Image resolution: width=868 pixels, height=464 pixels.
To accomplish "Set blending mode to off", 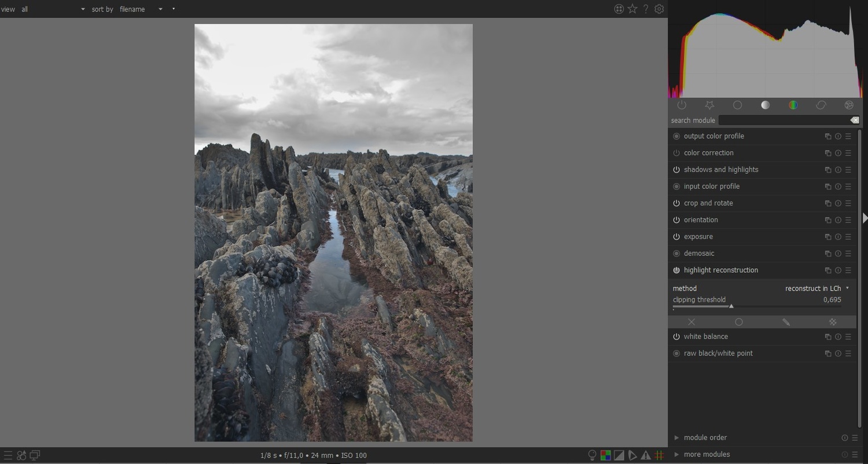I will click(692, 322).
